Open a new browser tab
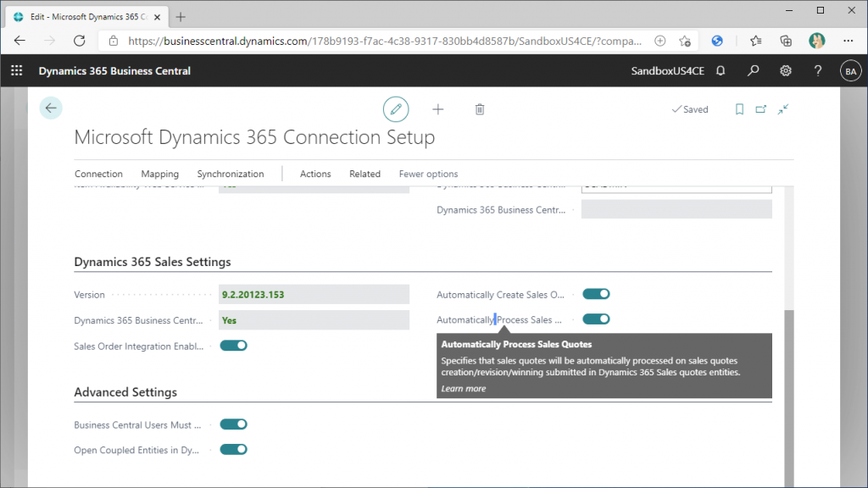Image resolution: width=868 pixels, height=488 pixels. coord(181,17)
